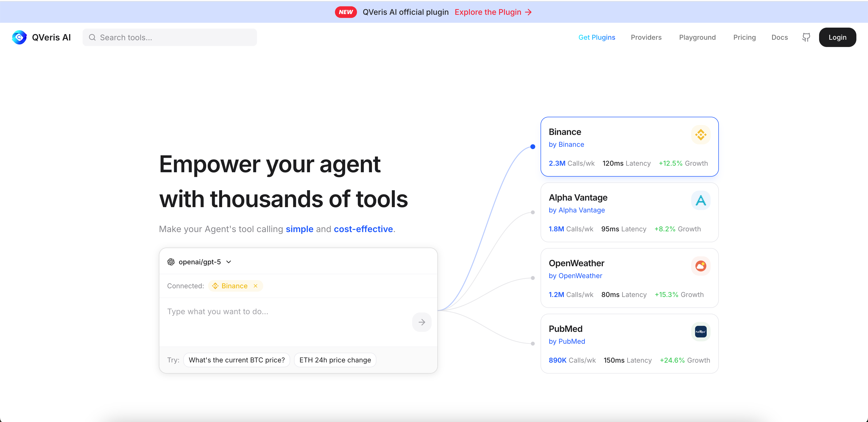Viewport: 868px width, 422px height.
Task: Open the GitHub repository icon
Action: coord(806,37)
